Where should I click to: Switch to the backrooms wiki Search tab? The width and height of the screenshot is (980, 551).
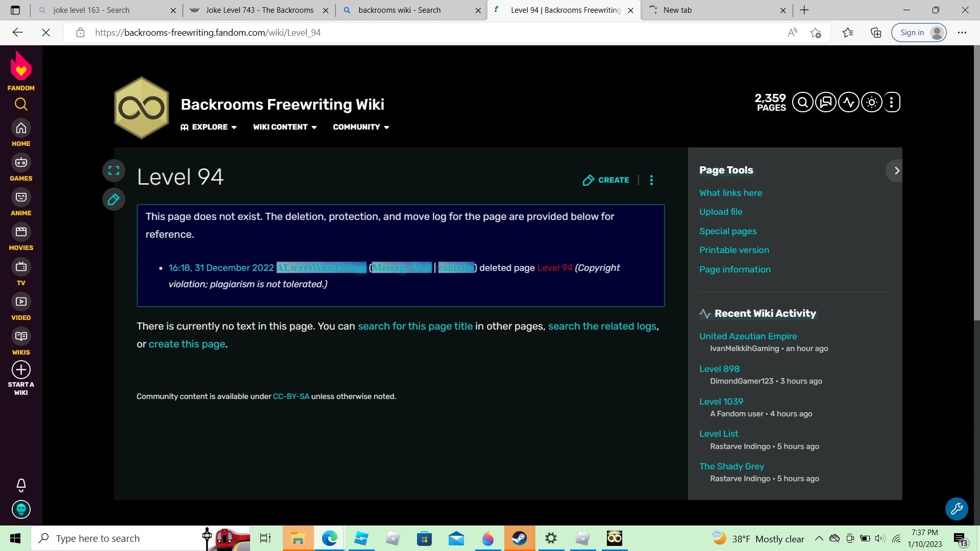coord(399,10)
